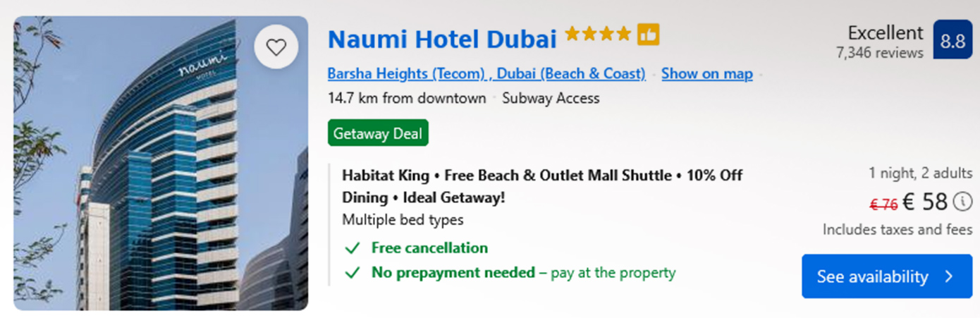Click the price info icon
The height and width of the screenshot is (318, 980).
coord(962,202)
